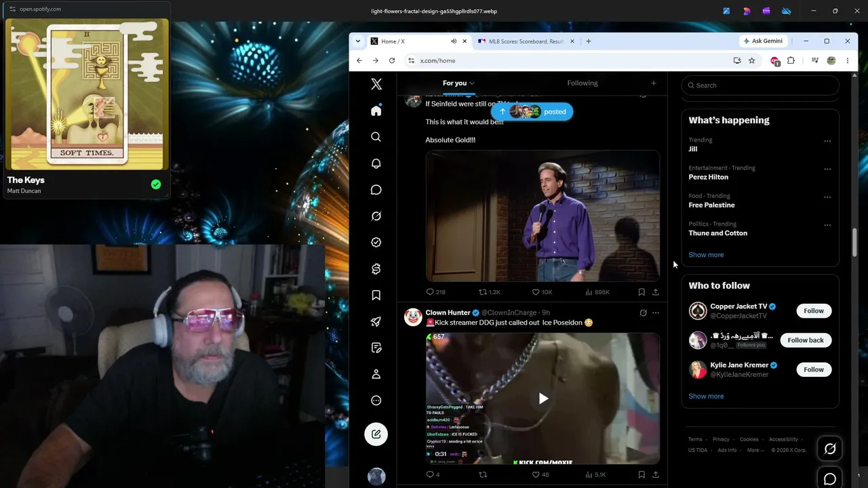Screen dimensions: 868x488
Task: Switch to the Following timeline tab
Action: [x=583, y=83]
